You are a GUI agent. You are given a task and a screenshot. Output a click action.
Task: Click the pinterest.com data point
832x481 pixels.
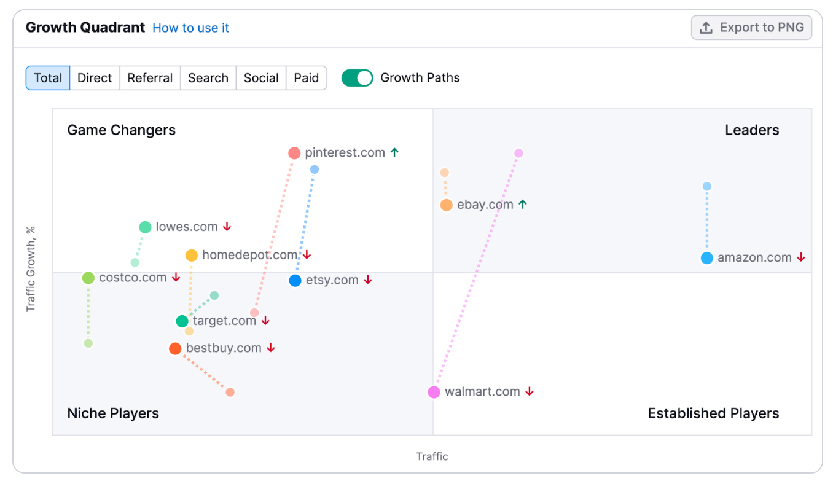pos(294,153)
